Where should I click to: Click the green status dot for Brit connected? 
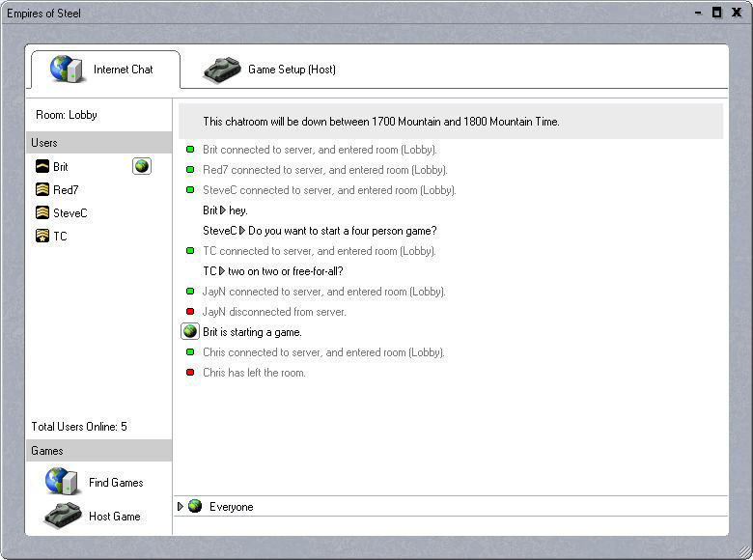[190, 150]
